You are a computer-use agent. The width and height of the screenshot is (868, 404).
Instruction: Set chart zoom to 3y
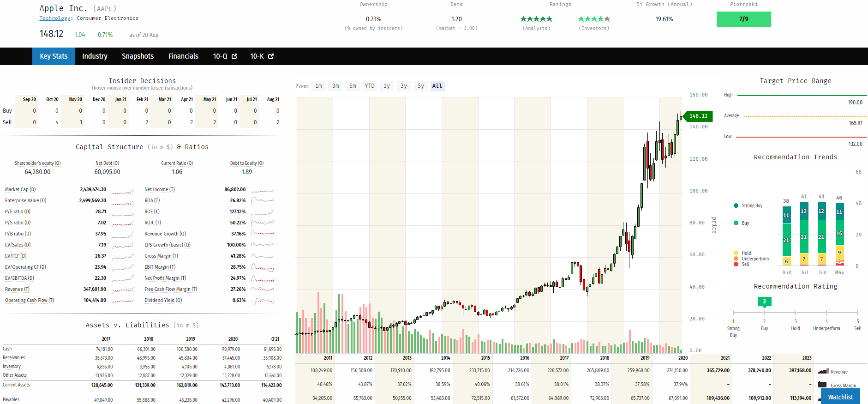(x=404, y=86)
